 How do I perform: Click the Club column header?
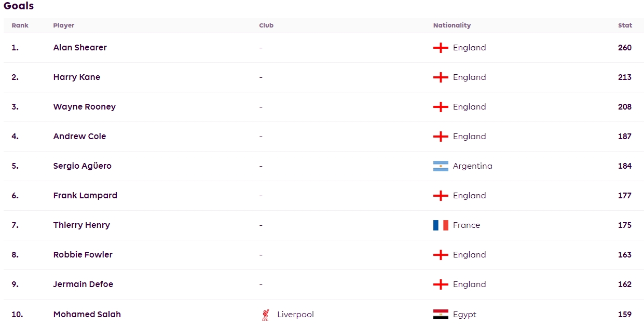(266, 25)
